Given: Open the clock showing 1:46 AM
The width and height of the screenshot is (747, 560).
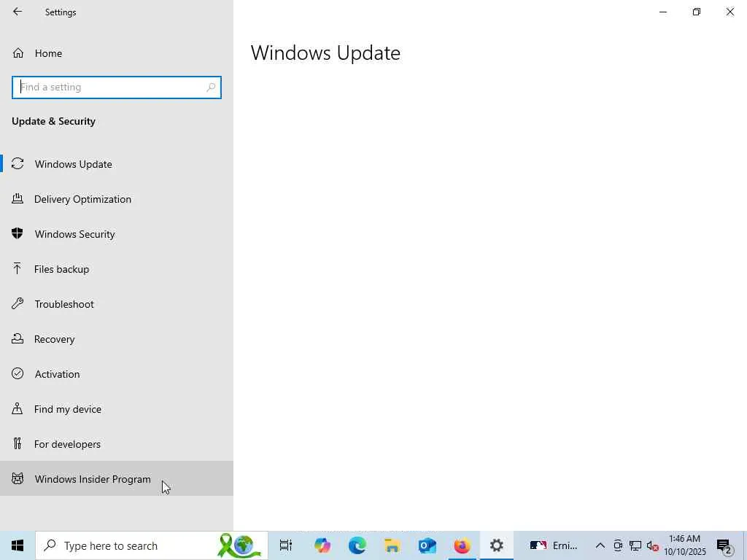Looking at the screenshot, I should tap(684, 545).
